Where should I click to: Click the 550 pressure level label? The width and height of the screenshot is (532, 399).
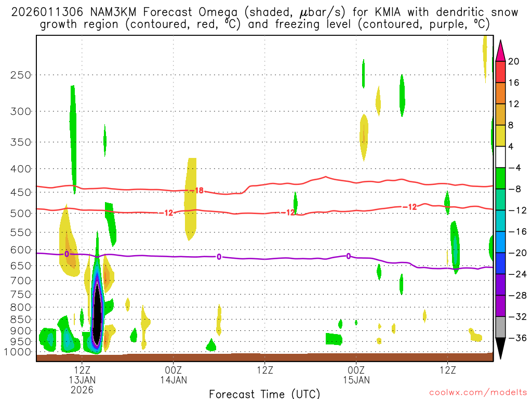pyautogui.click(x=21, y=232)
